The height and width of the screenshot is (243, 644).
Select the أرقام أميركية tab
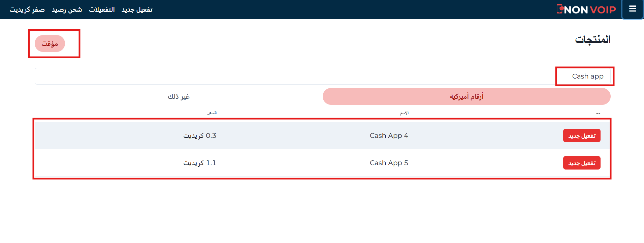point(466,96)
